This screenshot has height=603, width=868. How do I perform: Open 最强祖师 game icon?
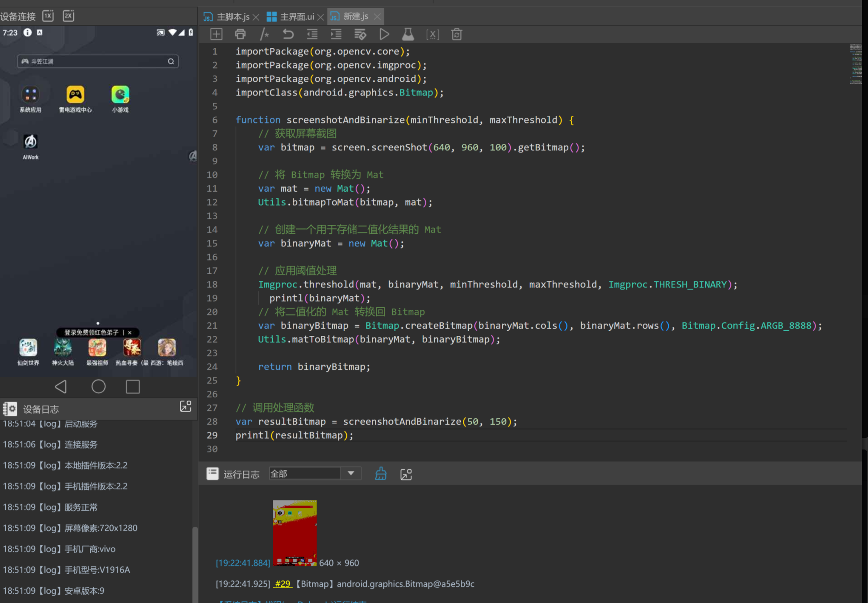[97, 347]
